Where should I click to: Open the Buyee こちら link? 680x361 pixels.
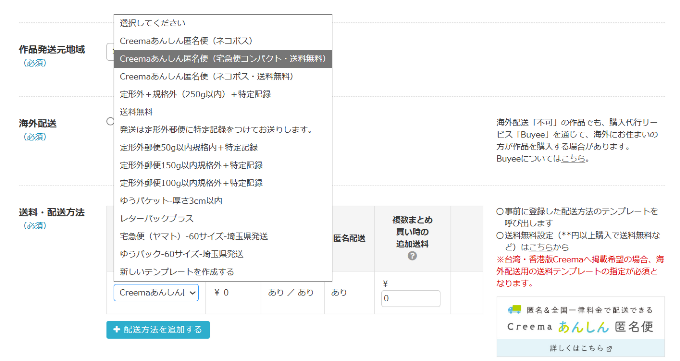pyautogui.click(x=573, y=159)
